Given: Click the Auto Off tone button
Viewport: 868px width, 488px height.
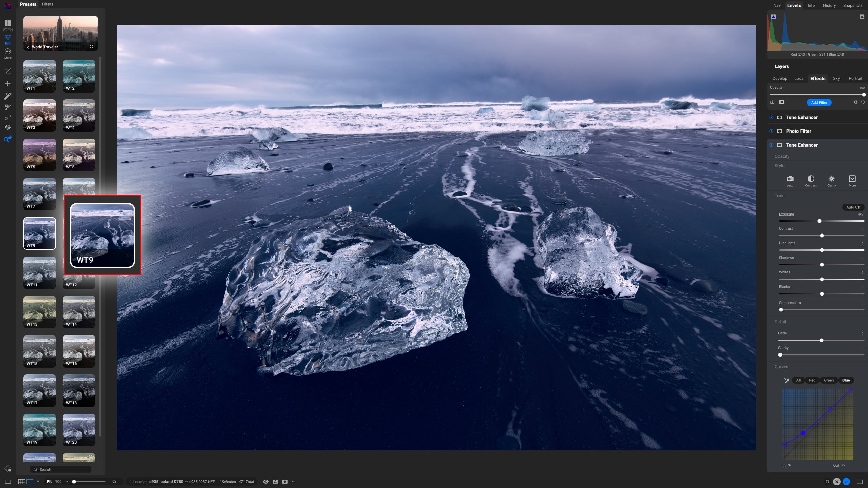Looking at the screenshot, I should (853, 207).
